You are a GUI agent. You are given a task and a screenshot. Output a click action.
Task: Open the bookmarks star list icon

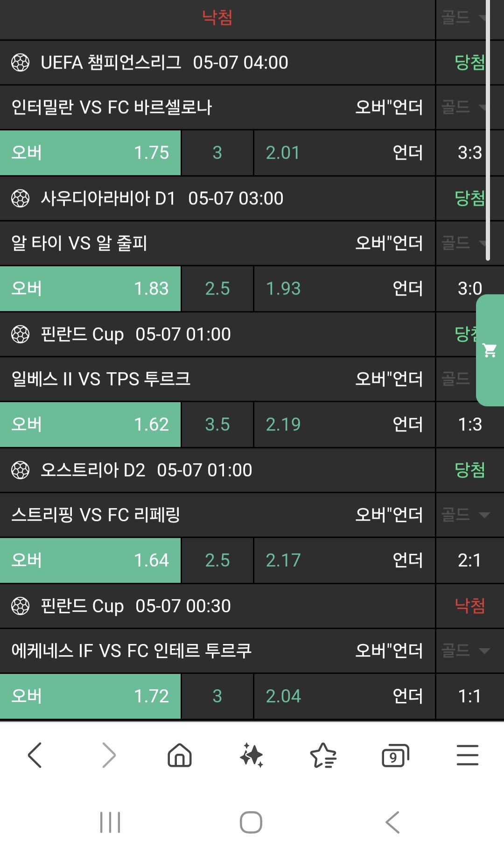click(323, 755)
